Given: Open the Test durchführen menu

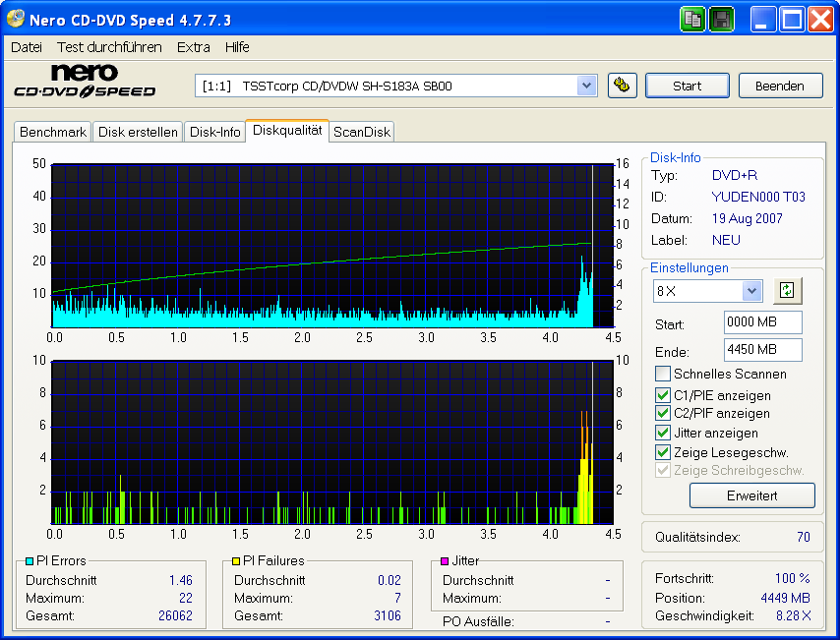Looking at the screenshot, I should click(109, 47).
